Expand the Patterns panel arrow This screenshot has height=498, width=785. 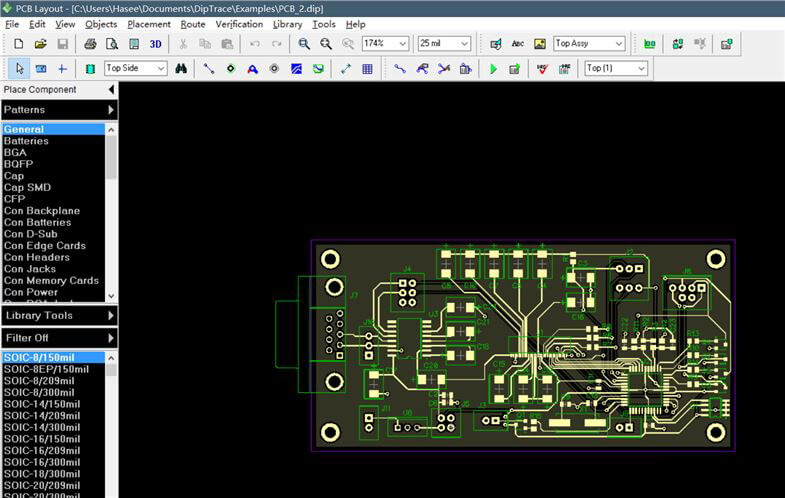(x=111, y=110)
